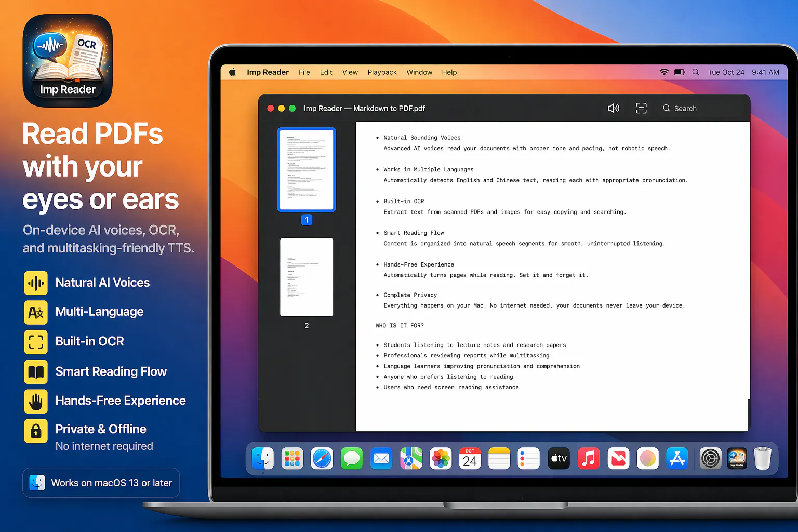This screenshot has width=798, height=532.
Task: Open Messages from the Dock
Action: [x=352, y=458]
